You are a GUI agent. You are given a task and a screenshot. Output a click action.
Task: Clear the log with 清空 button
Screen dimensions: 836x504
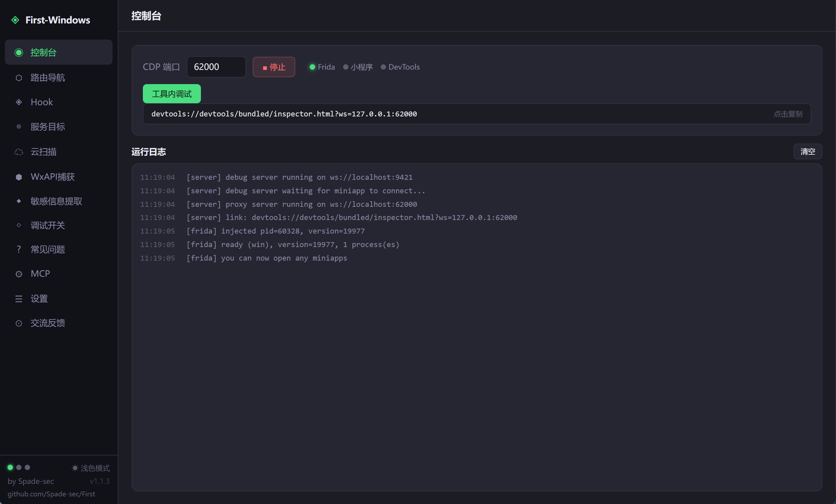point(808,152)
